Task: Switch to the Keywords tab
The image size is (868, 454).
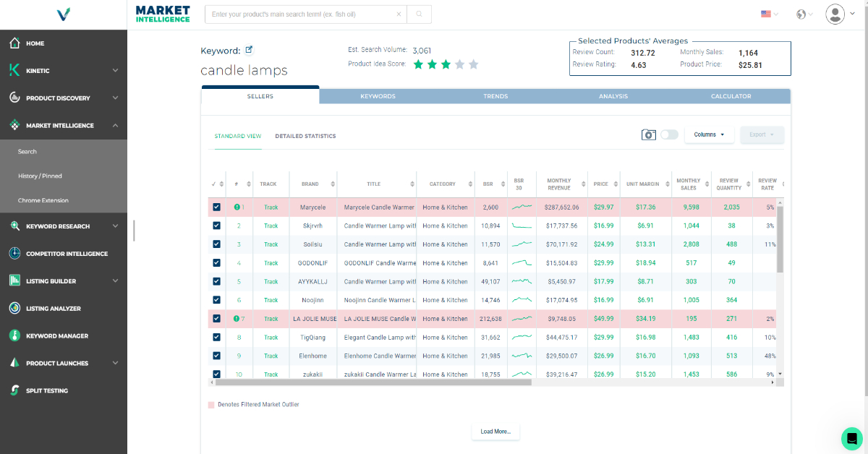Action: point(378,96)
